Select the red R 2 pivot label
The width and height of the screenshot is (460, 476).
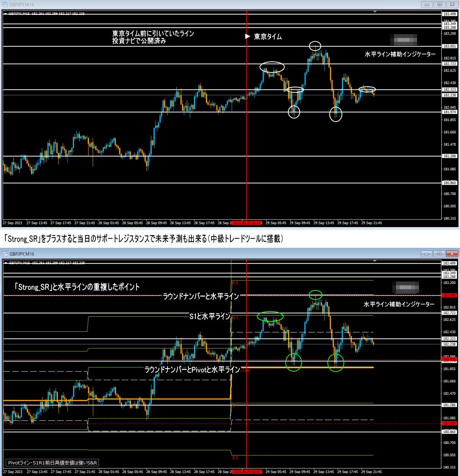coord(235,283)
